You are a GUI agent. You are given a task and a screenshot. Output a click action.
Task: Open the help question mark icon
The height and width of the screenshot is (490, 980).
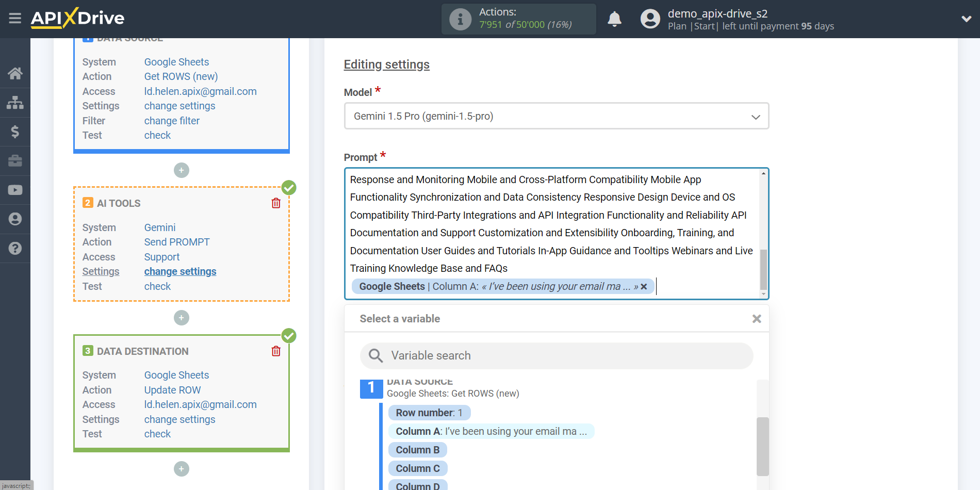pyautogui.click(x=15, y=248)
